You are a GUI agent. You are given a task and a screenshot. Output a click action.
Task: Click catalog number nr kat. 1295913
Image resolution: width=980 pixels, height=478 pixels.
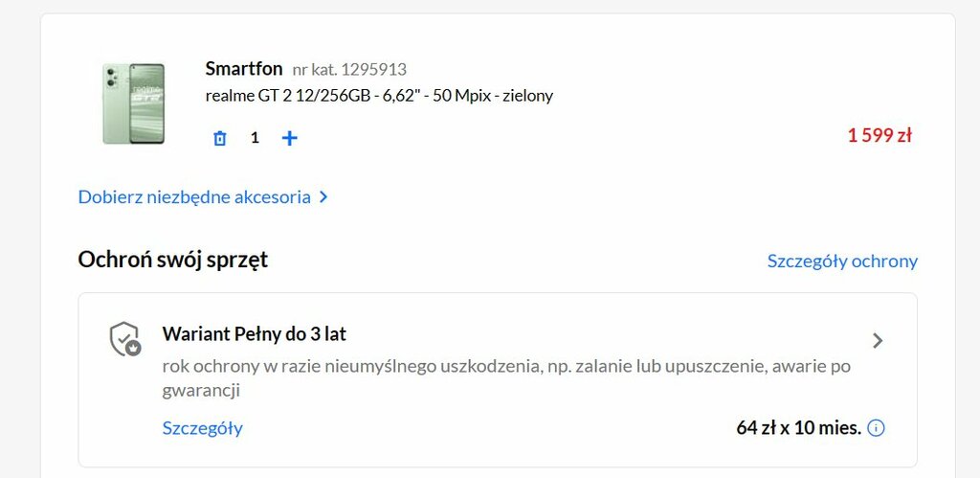pyautogui.click(x=349, y=69)
